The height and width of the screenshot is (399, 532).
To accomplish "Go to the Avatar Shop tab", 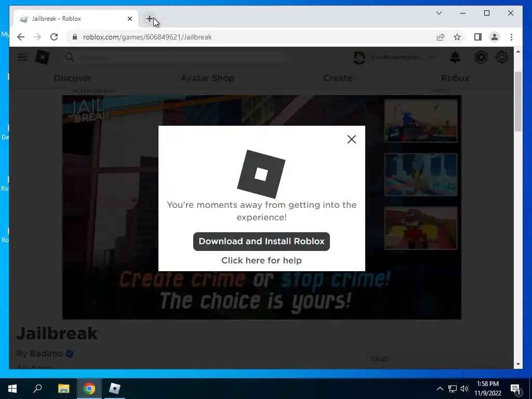I will pyautogui.click(x=207, y=78).
